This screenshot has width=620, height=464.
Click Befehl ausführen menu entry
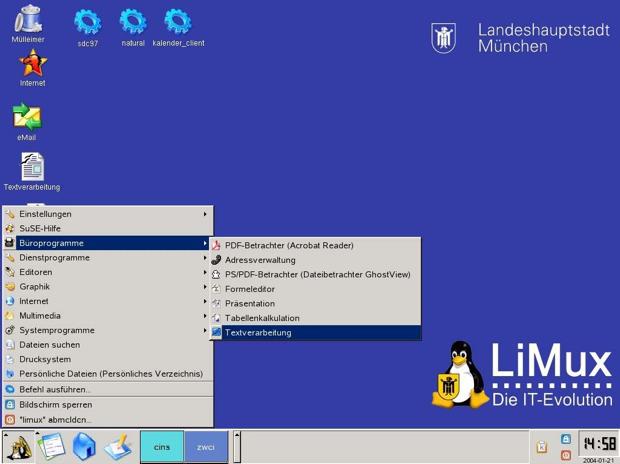[54, 389]
